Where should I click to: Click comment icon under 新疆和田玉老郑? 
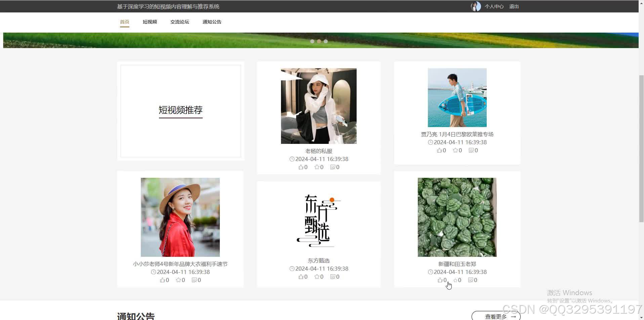coord(471,280)
